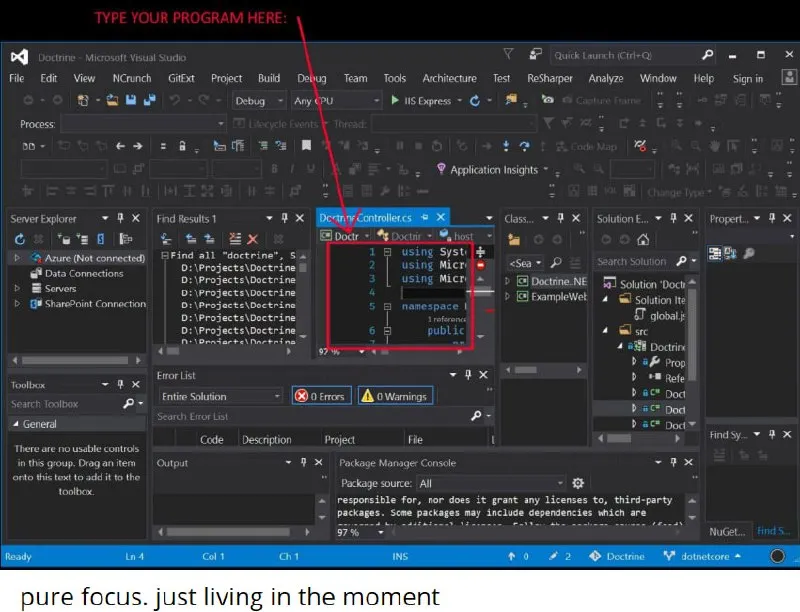800x612 pixels.
Task: Toggle the 0 Errors filter
Action: tap(321, 396)
